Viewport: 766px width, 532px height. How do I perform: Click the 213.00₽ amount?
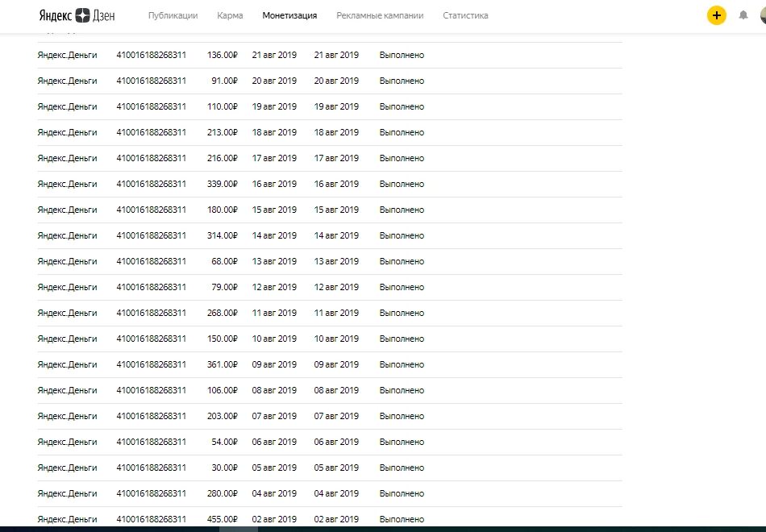click(x=223, y=132)
